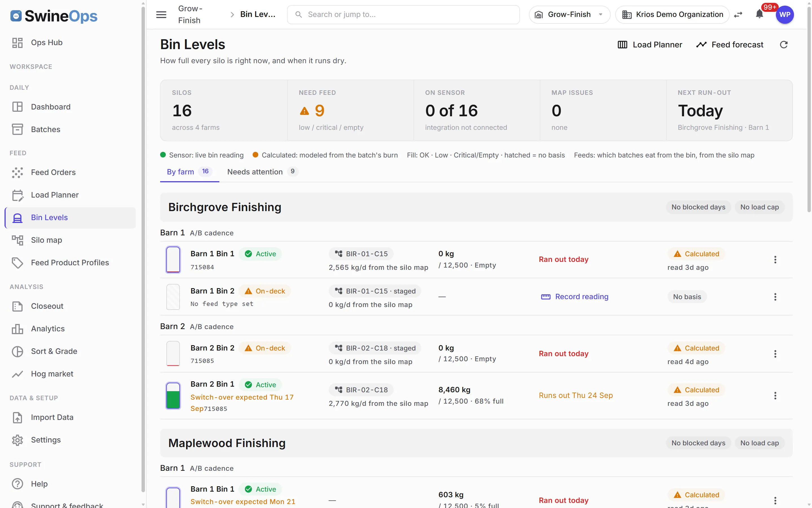Open Feed Product Profiles
Viewport: 812px width, 508px height.
click(70, 262)
